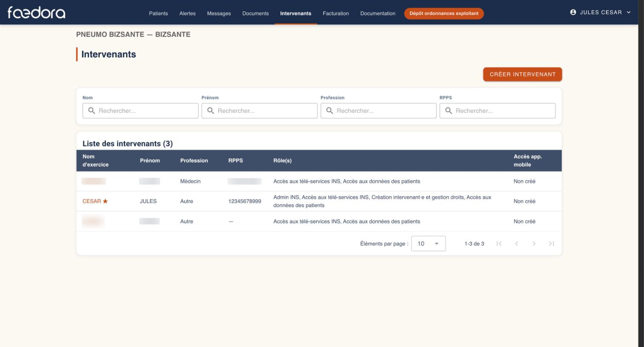This screenshot has height=347, width=644.
Task: Click the Nom d'exercice column header
Action: pyautogui.click(x=96, y=161)
